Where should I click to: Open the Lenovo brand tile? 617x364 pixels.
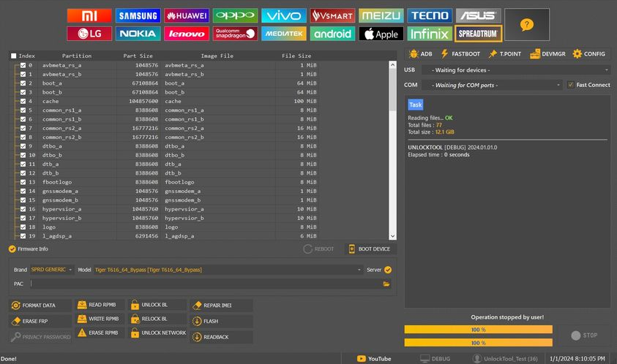click(187, 34)
